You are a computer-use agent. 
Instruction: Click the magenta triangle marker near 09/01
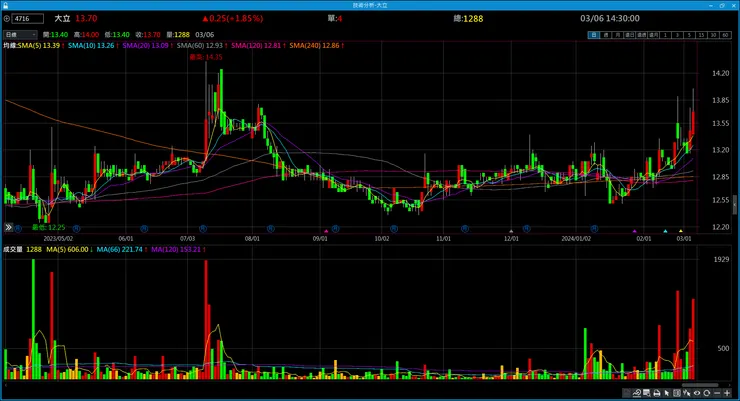(x=326, y=231)
